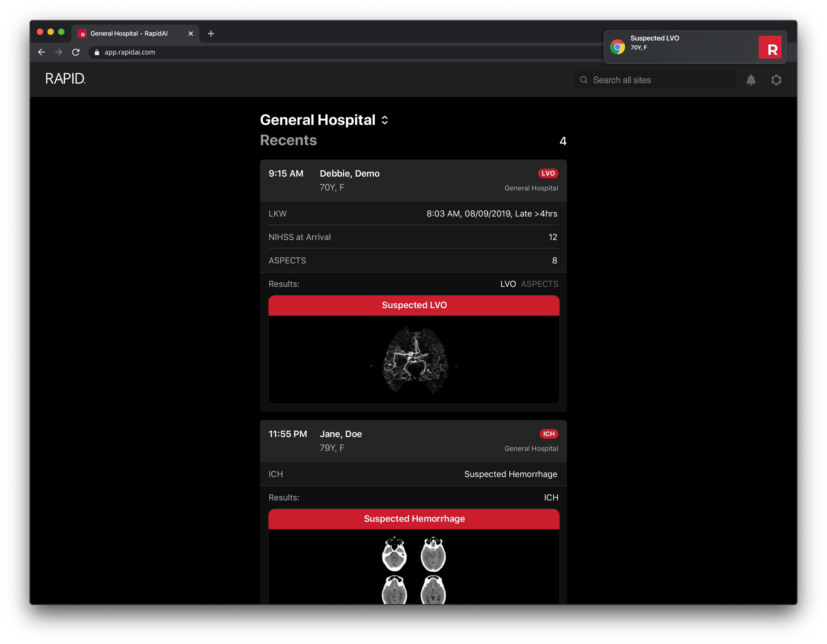Open Debbie, Demo patient record
This screenshot has height=644, width=827.
[x=349, y=173]
